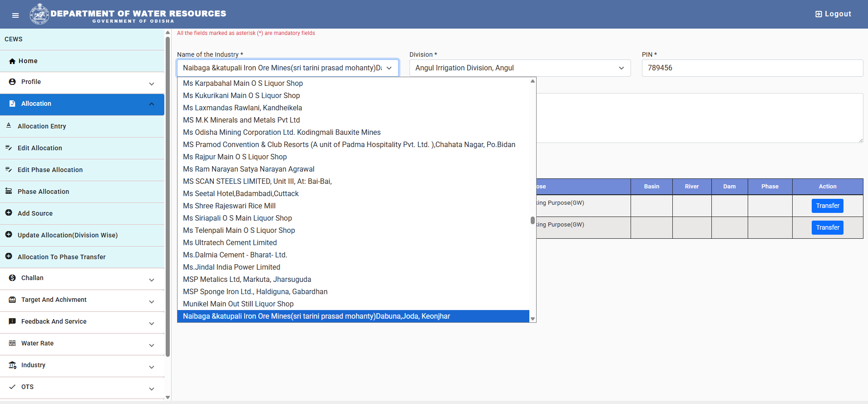Select Ms Ram Narayan Satya Narayan Agrawal
Image resolution: width=868 pixels, height=404 pixels.
[x=353, y=169]
